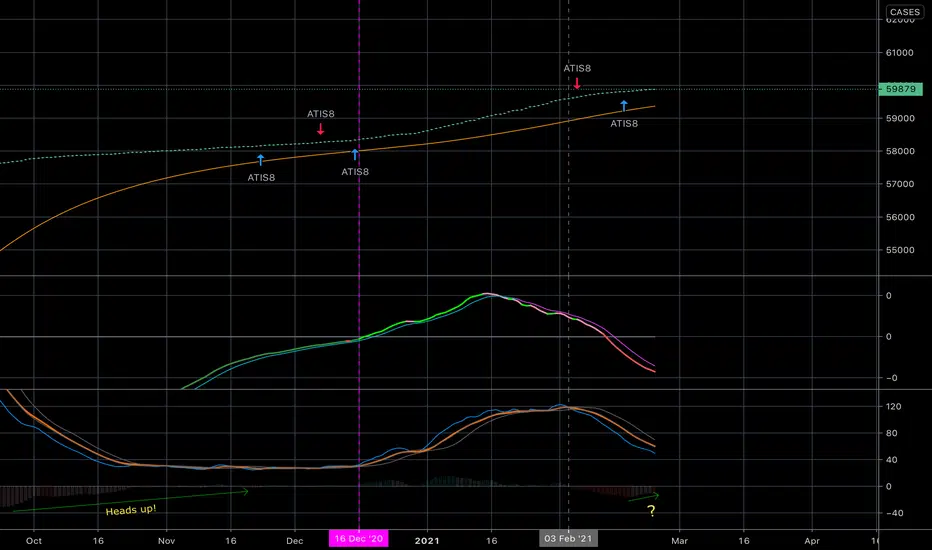
Task: Click the blue up arrow in mid February
Action: click(624, 106)
